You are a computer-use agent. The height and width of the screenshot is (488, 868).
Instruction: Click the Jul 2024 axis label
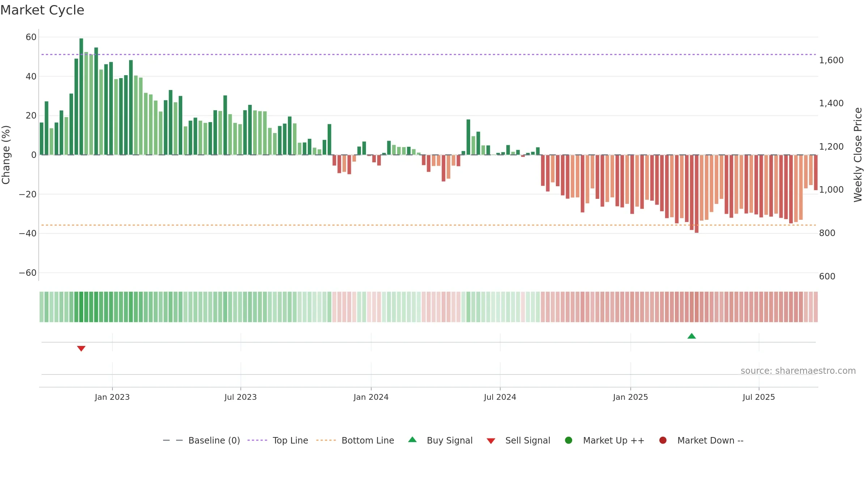pyautogui.click(x=500, y=397)
